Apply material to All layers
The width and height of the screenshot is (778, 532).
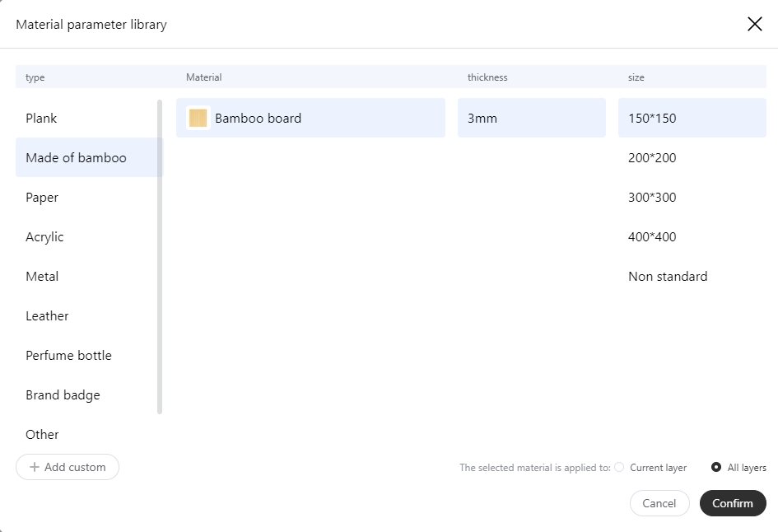(x=716, y=467)
